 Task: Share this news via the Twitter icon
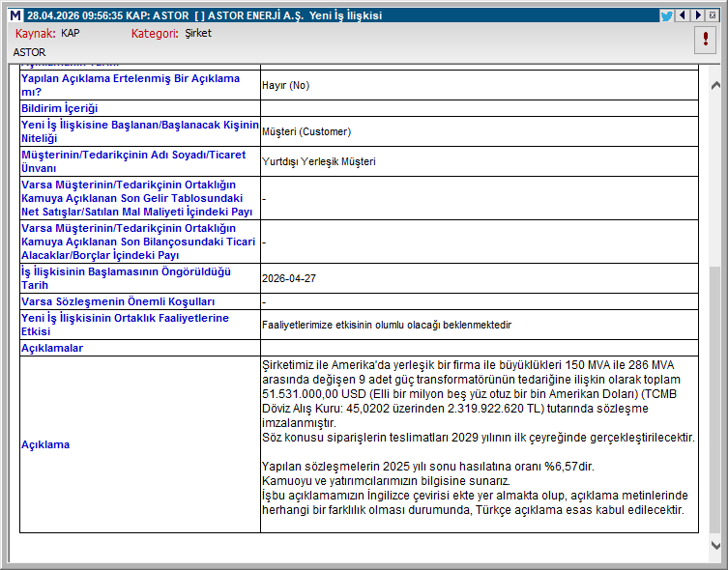tap(666, 15)
